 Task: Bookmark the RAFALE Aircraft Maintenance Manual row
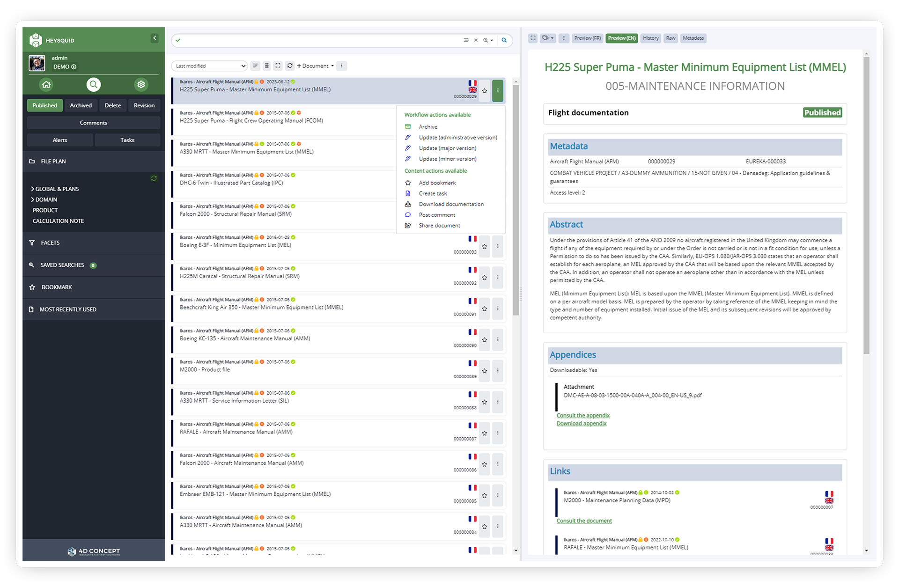pos(485,434)
